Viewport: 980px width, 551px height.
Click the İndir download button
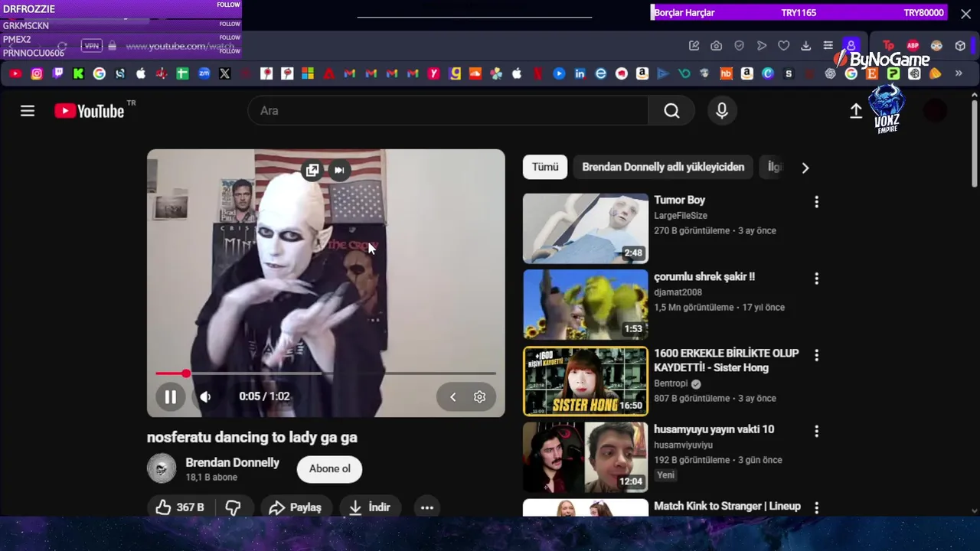(370, 507)
